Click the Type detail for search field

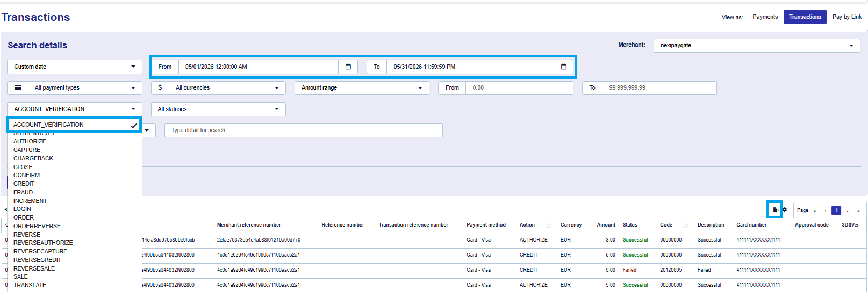coord(304,130)
